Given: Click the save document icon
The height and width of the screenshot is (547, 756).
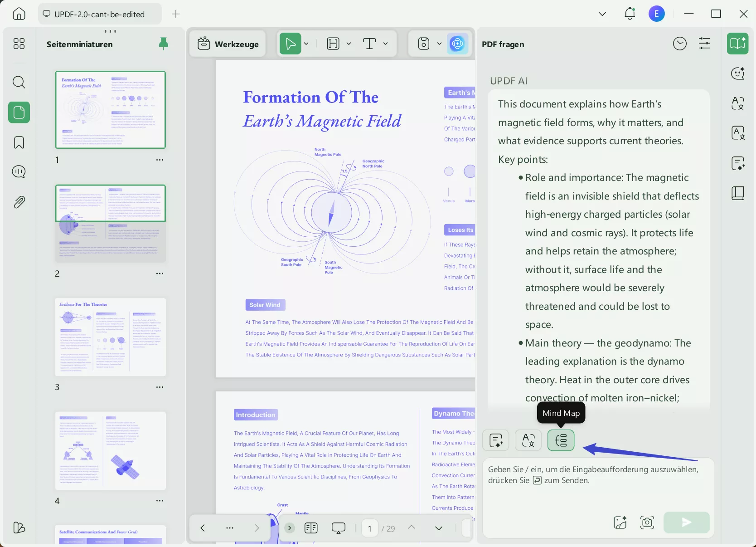Looking at the screenshot, I should coord(424,44).
